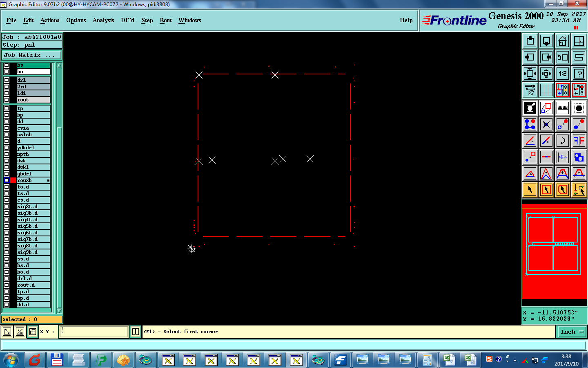Toggle the checkbox for layer sig2t.d

point(7,206)
